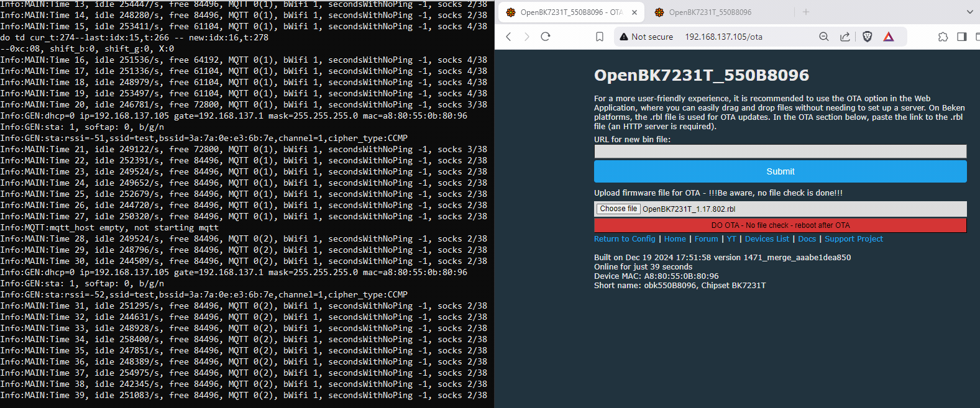Select the filename OpenBK7231T_1.17.802.rbl text
Viewport: 980px width, 408px height.
click(x=689, y=209)
